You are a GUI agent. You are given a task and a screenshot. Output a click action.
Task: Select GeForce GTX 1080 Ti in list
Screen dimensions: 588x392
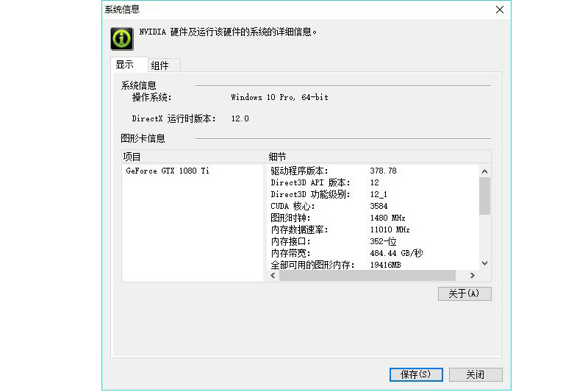pos(168,171)
